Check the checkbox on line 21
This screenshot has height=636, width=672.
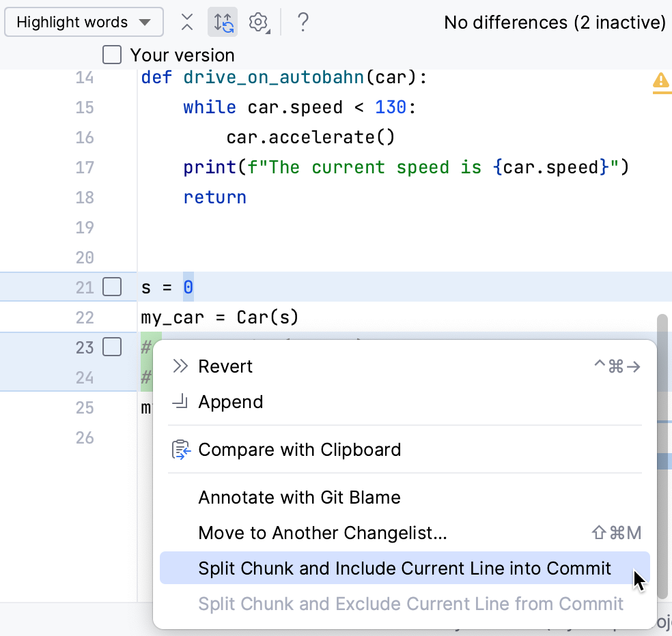111,287
